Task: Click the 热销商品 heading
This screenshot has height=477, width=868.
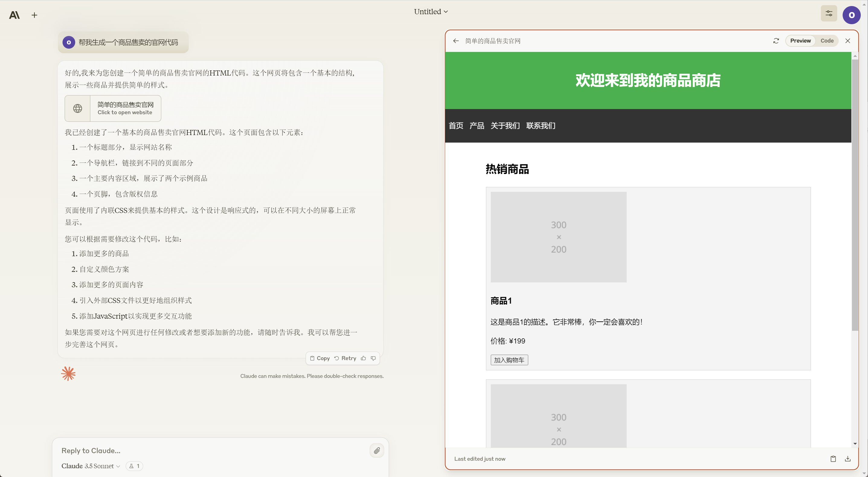Action: 507,169
